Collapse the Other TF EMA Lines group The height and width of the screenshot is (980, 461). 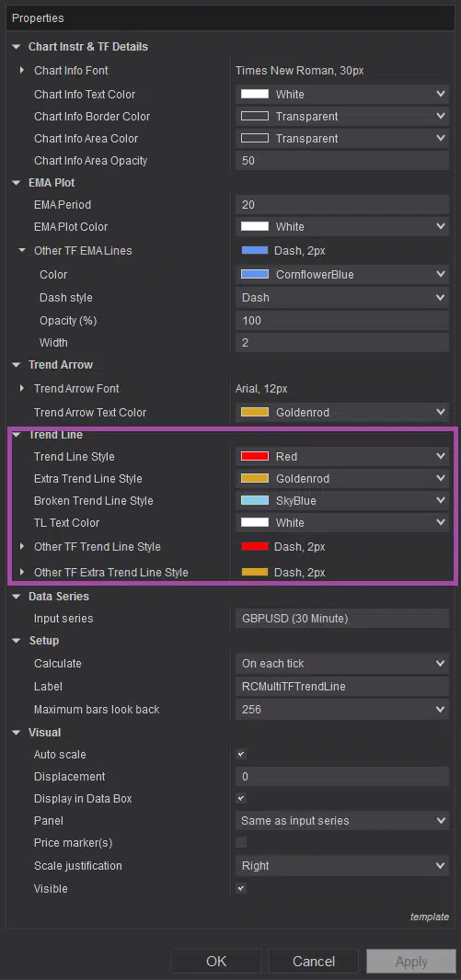(x=22, y=251)
